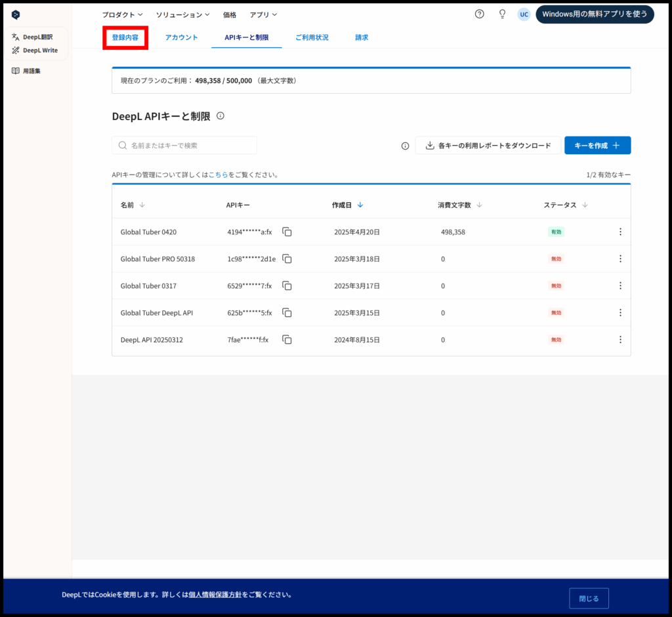Focus the 名前またはキーで検索 search field

coord(184,145)
